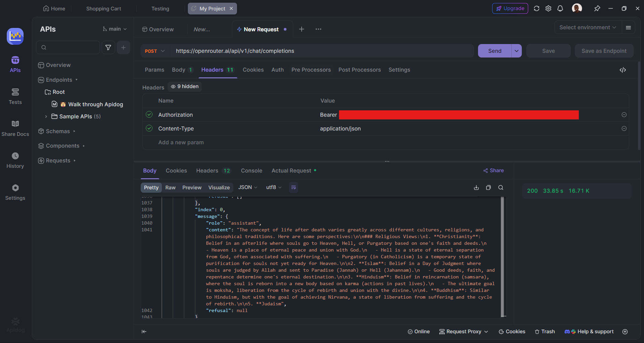Viewport: 644px width, 343px height.
Task: Open the response Console tab
Action: [x=251, y=171]
